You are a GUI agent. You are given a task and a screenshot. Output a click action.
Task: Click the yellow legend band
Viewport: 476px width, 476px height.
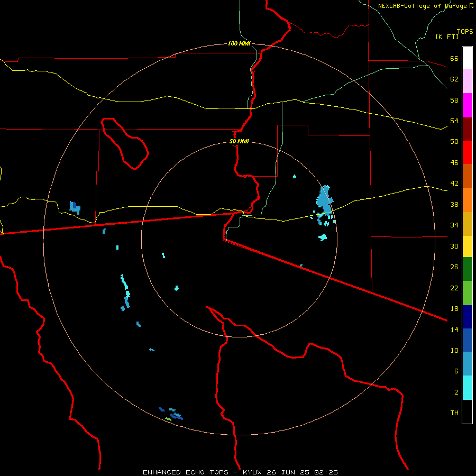tap(467, 246)
